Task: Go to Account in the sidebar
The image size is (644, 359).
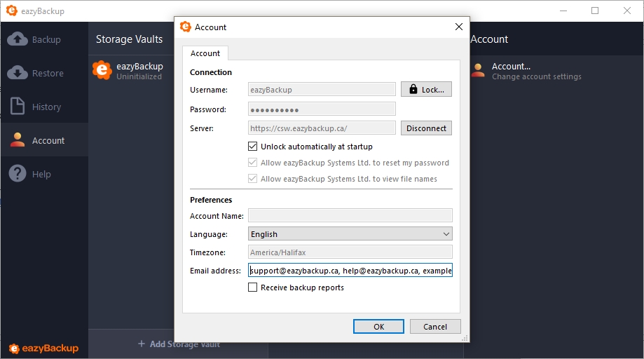Action: (x=44, y=140)
